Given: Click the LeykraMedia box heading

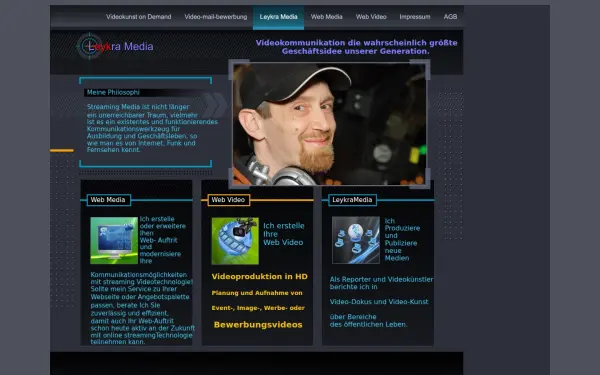Looking at the screenshot, I should (x=352, y=200).
